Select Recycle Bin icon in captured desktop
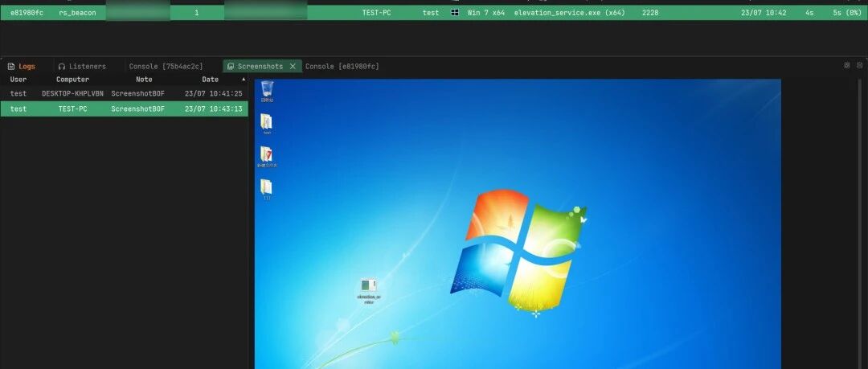 coord(267,91)
